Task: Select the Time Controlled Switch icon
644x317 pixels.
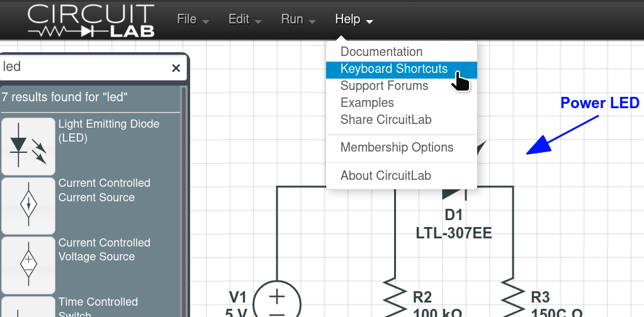Action: (28, 307)
